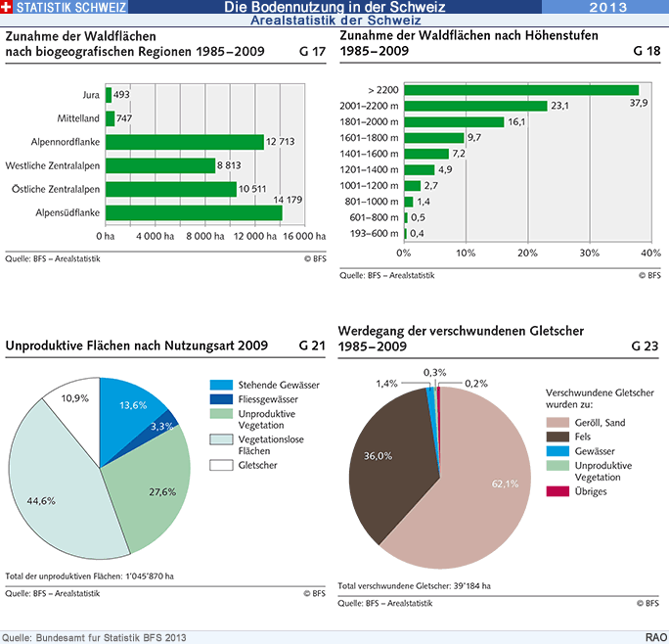Click the 16 000 ha axis label
This screenshot has height=644, width=669.
tap(304, 236)
